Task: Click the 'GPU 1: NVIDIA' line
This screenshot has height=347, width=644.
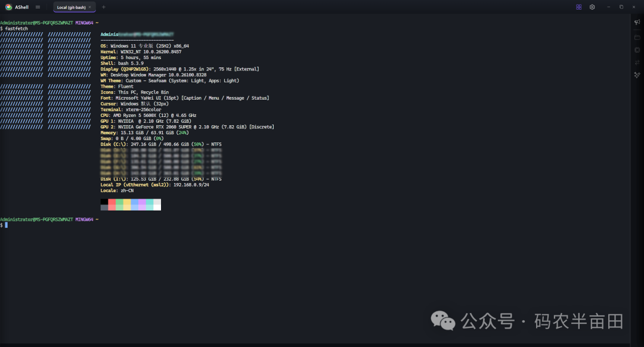Action: (x=146, y=121)
